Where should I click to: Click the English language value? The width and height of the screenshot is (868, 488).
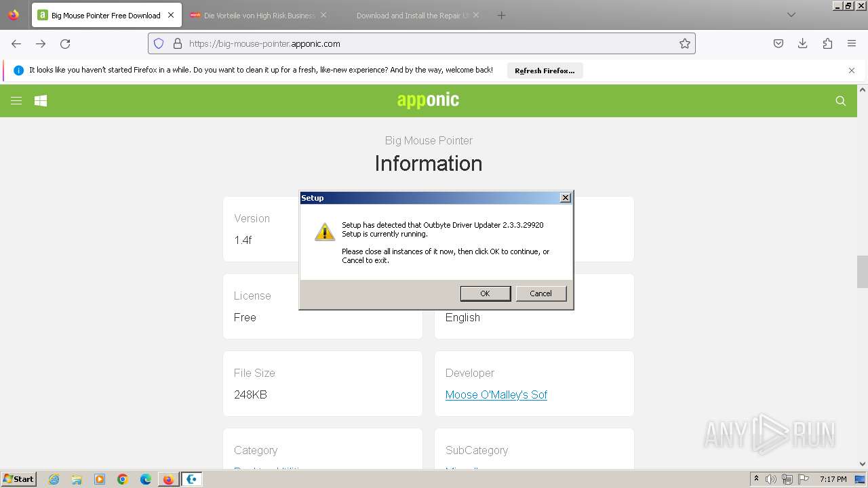[462, 317]
